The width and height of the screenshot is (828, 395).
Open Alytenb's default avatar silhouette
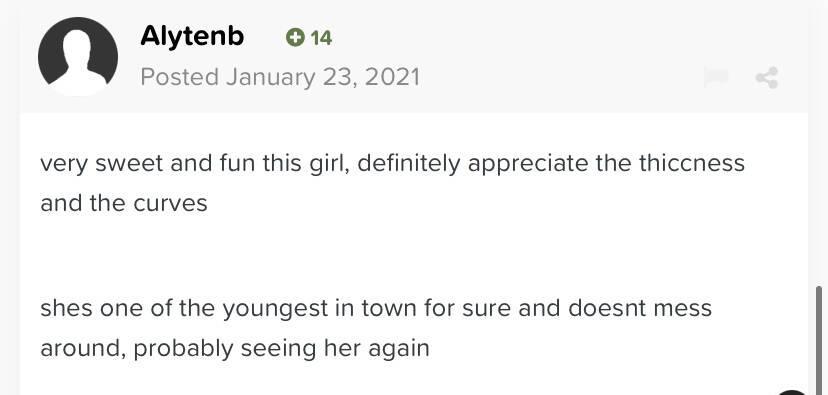[x=78, y=56]
